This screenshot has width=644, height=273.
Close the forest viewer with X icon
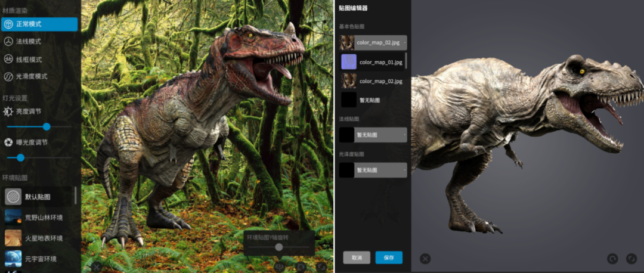coord(96,267)
